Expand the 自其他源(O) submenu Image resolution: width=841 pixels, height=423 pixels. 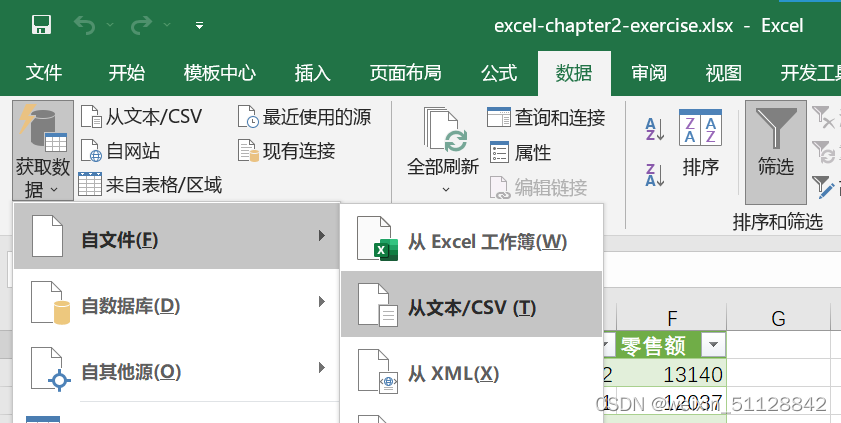176,369
